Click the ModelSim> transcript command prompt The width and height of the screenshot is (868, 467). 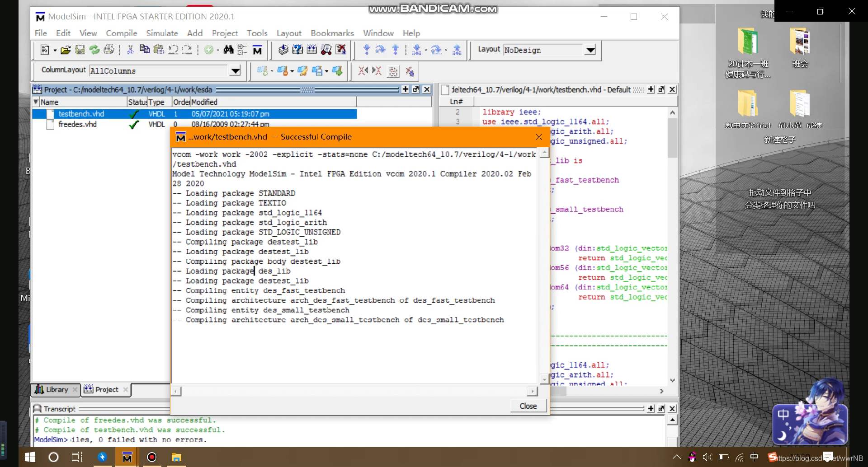(x=52, y=439)
